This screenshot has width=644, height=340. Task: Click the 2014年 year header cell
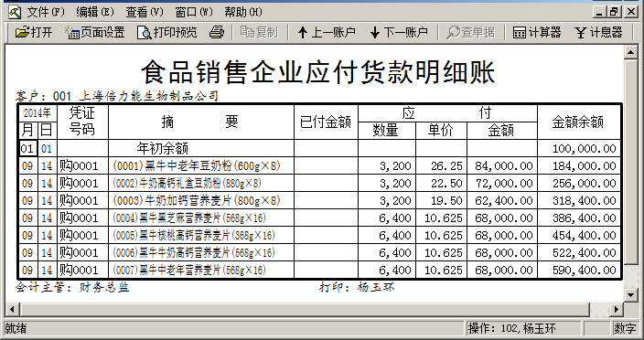click(38, 112)
